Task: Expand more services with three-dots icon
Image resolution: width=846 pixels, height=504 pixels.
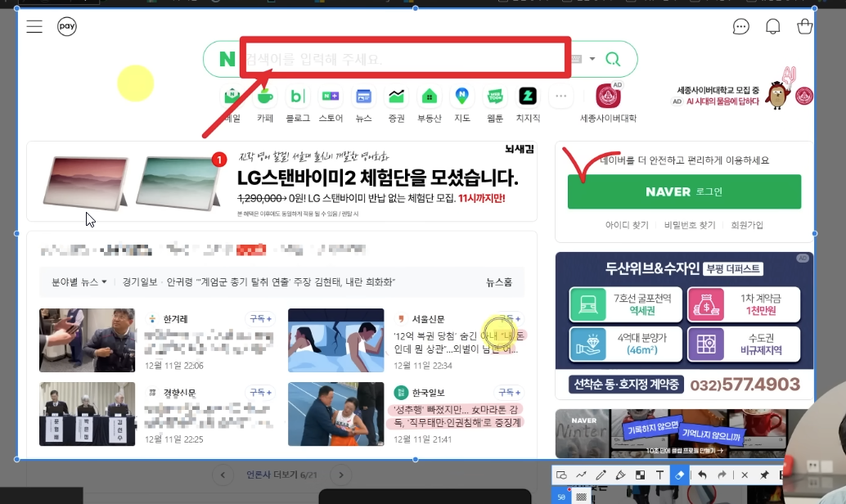Action: [x=560, y=97]
